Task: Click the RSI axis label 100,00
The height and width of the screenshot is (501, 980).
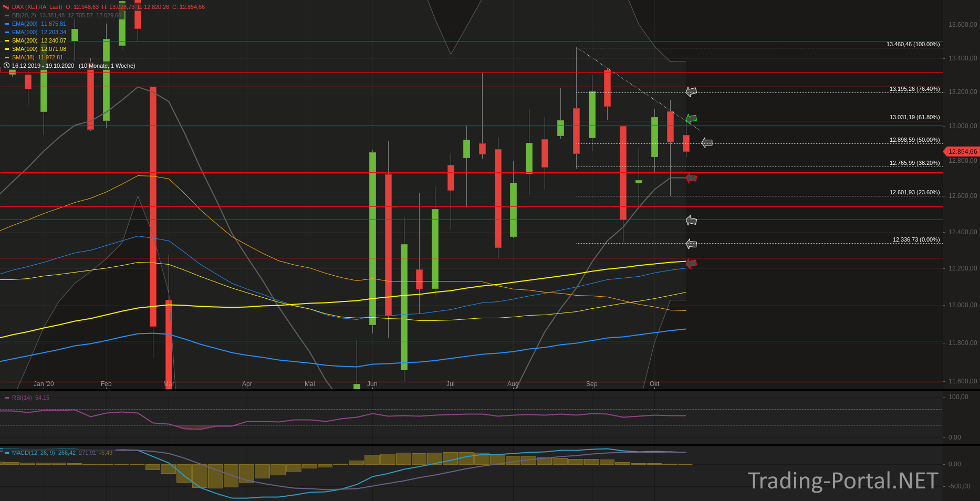Action: tap(958, 397)
